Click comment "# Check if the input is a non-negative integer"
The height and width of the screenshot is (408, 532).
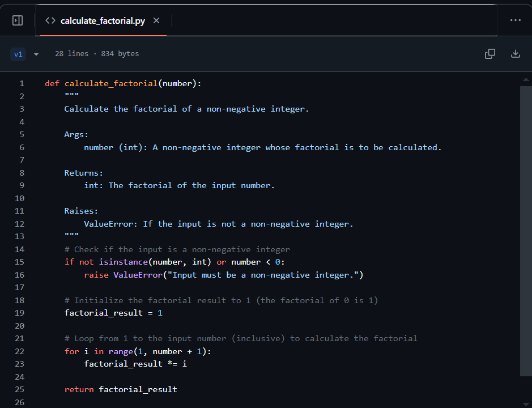pyautogui.click(x=177, y=249)
